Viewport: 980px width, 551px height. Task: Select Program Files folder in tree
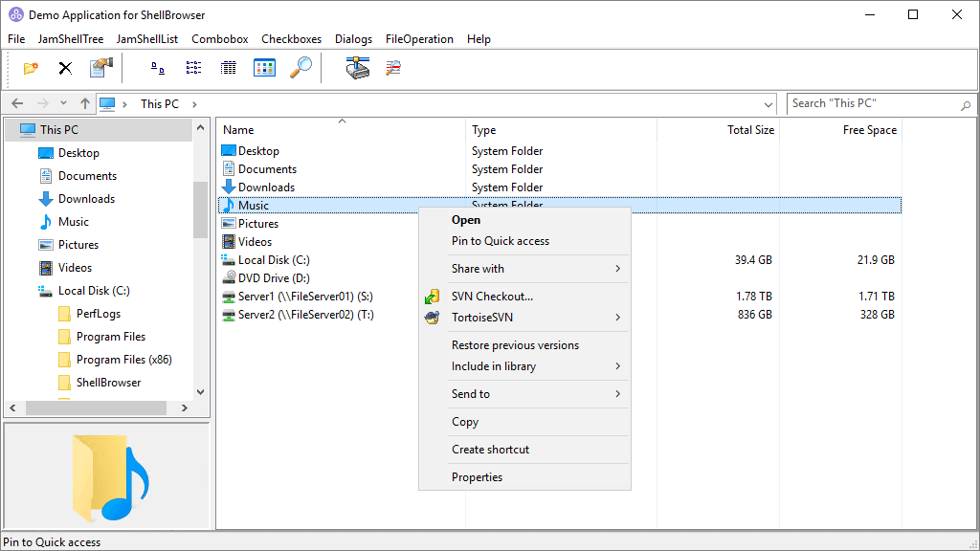(111, 337)
